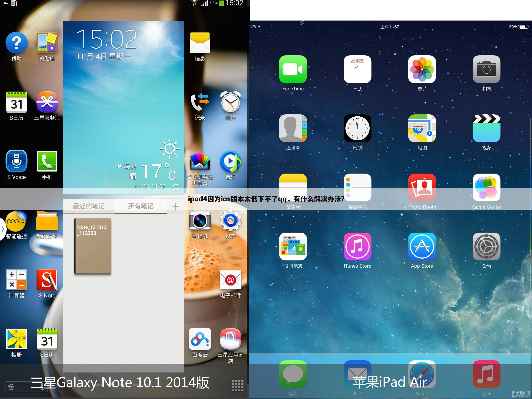Open 电子邮件 email app
The height and width of the screenshot is (399, 532).
pyautogui.click(x=230, y=280)
